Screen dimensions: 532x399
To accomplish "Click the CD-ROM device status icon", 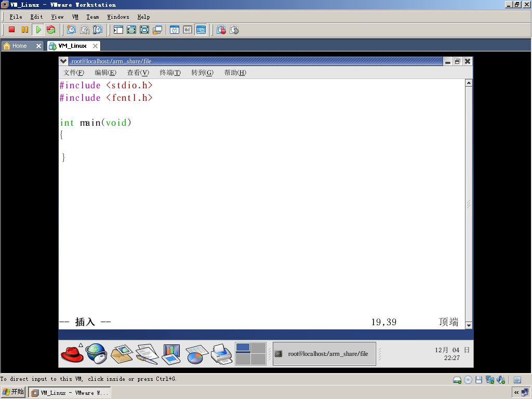I will pos(468,380).
